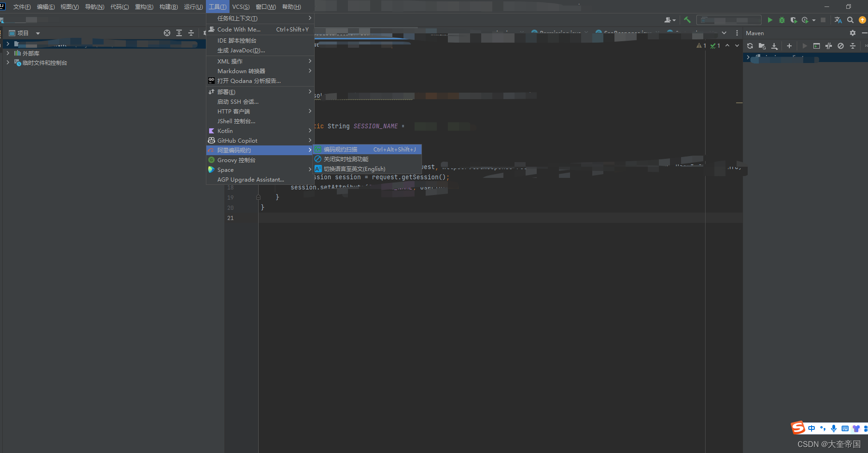Viewport: 868px width, 453px height.
Task: Add Maven project with plus icon
Action: [x=789, y=46]
